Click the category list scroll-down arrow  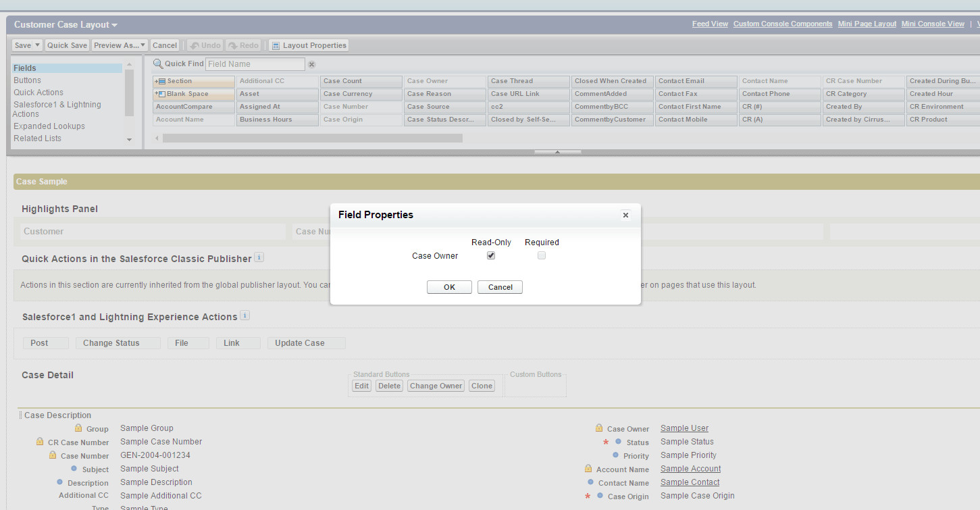tap(130, 140)
